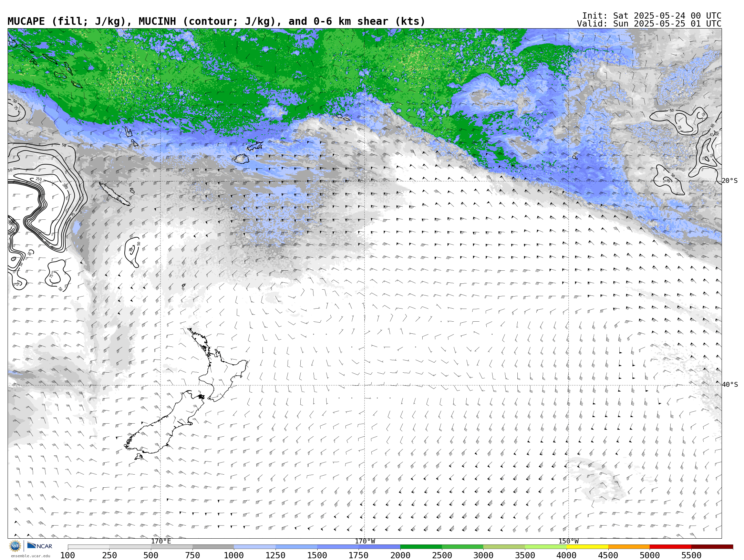744x560 pixels.
Task: Click the 500 colorbar tick label
Action: (151, 556)
